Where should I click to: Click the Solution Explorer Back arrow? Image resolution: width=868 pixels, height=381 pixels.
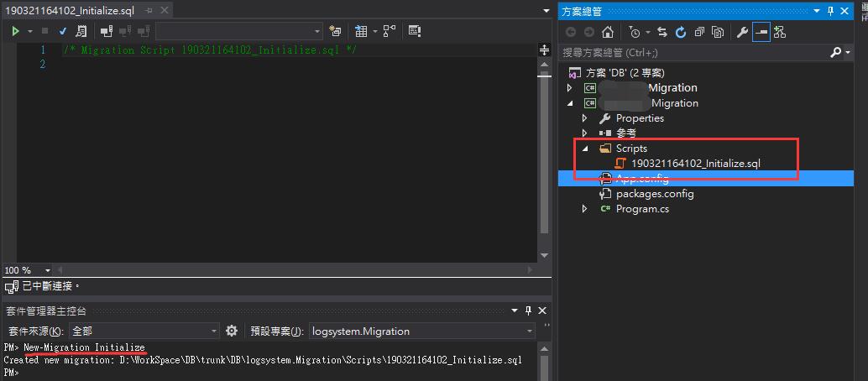tap(571, 32)
